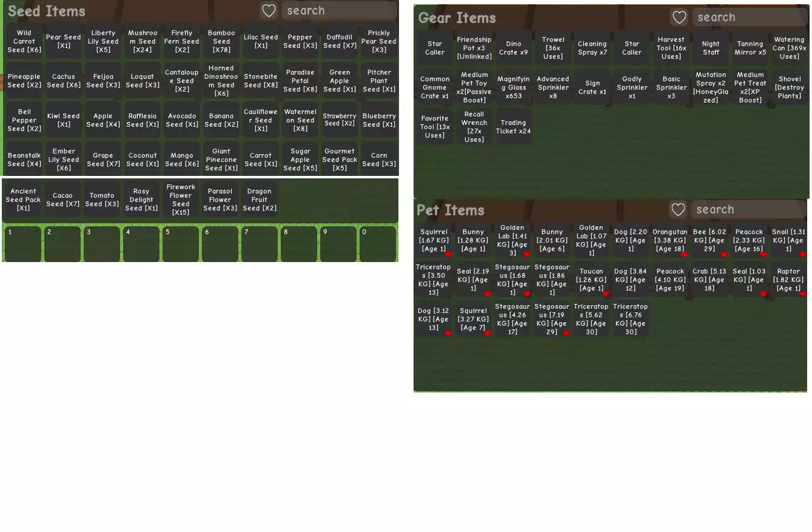Select the Bamboo Seed [X78] item
The image size is (812, 532).
221,41
